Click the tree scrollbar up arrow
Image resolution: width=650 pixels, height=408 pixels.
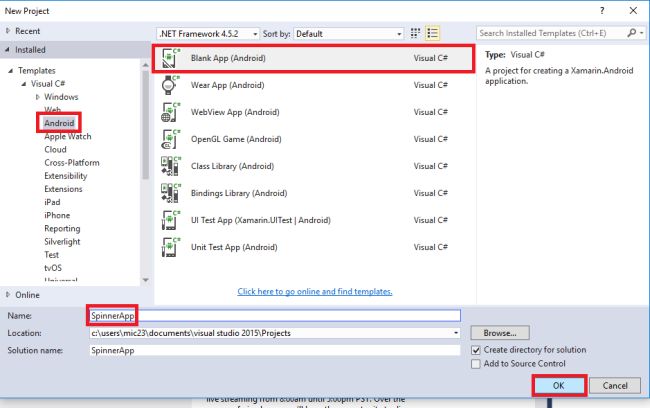tap(146, 65)
